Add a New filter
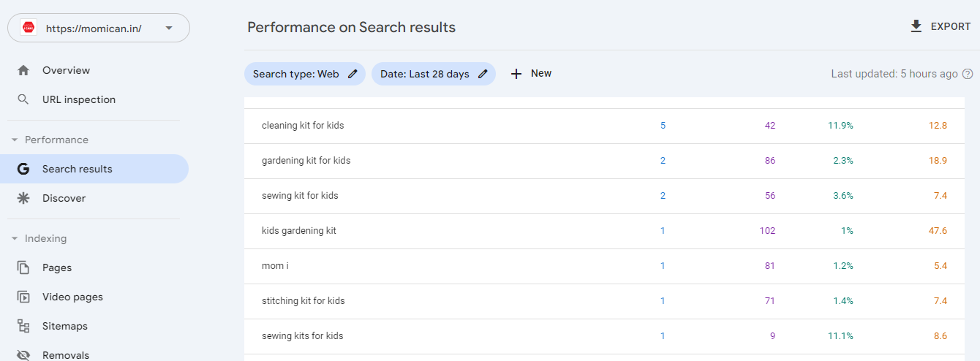Screen dimensions: 980x361 point(531,74)
